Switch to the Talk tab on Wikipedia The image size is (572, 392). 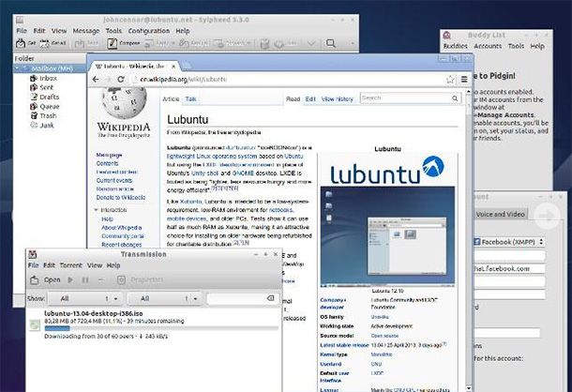(191, 98)
